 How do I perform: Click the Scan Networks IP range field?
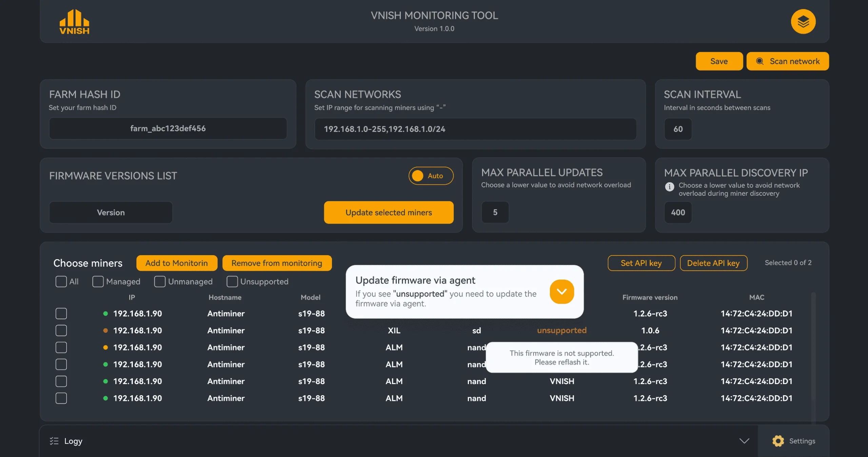tap(475, 129)
